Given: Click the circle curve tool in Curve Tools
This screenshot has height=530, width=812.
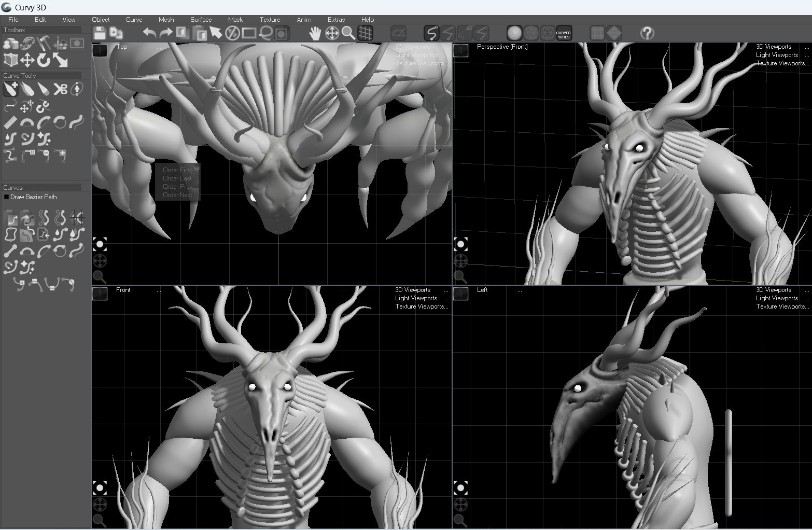Looking at the screenshot, I should pyautogui.click(x=60, y=122).
